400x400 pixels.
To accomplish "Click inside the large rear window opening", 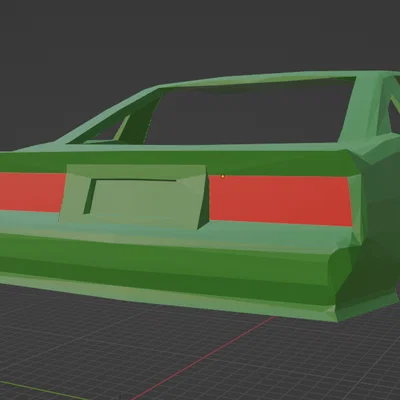I will click(247, 113).
